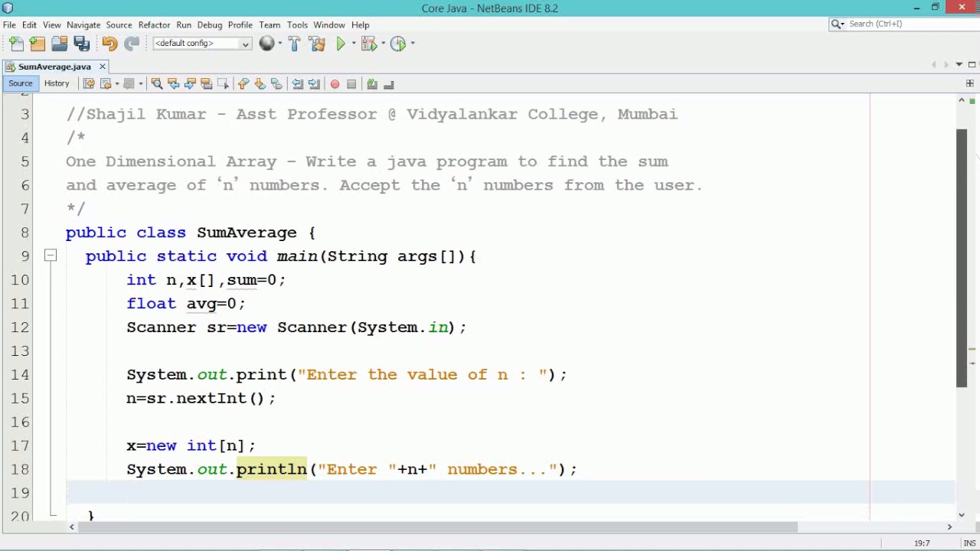The width and height of the screenshot is (980, 551).
Task: Open the Edit menu
Action: coord(29,24)
